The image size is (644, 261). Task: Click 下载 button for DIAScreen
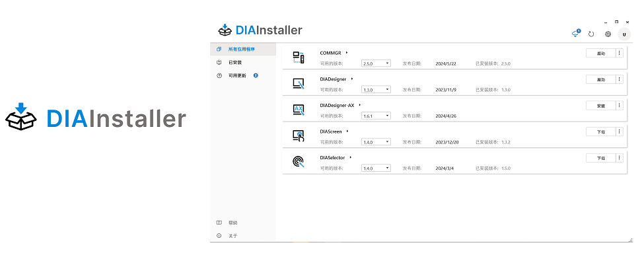click(x=601, y=131)
